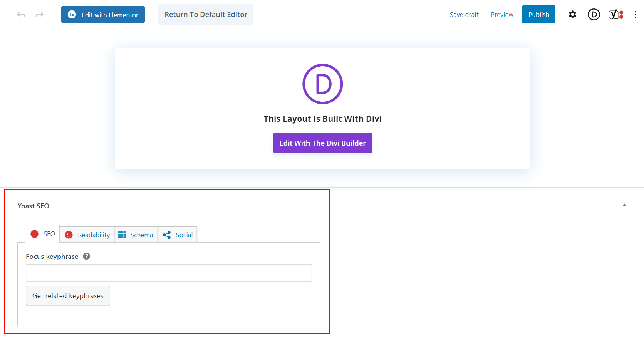Switch to the Readability tab
Image resolution: width=644 pixels, height=337 pixels.
pyautogui.click(x=87, y=235)
